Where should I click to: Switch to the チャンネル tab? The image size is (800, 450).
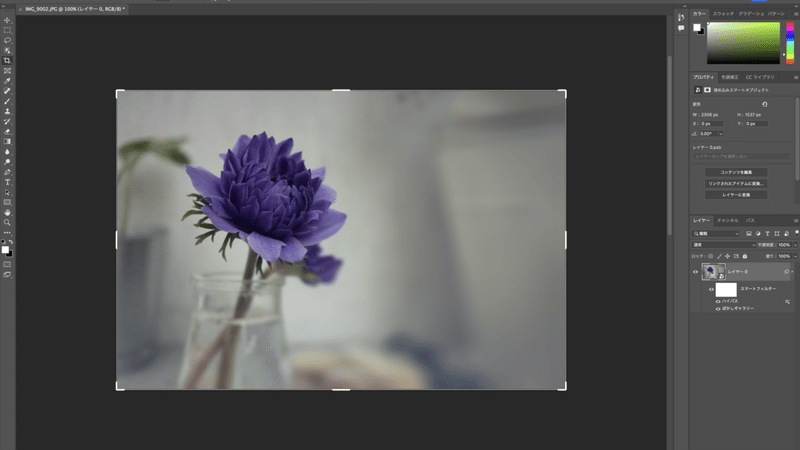tap(728, 220)
